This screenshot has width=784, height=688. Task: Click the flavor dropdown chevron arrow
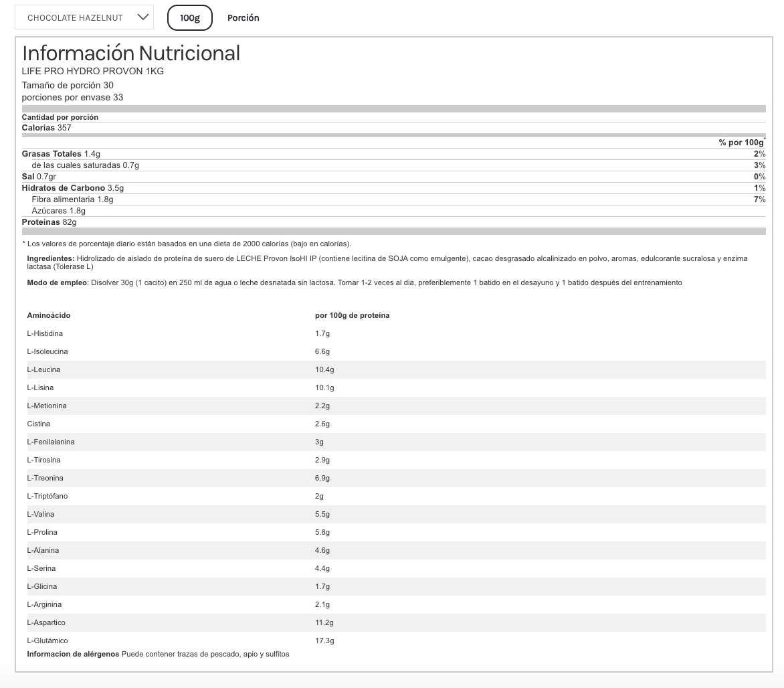(x=142, y=17)
